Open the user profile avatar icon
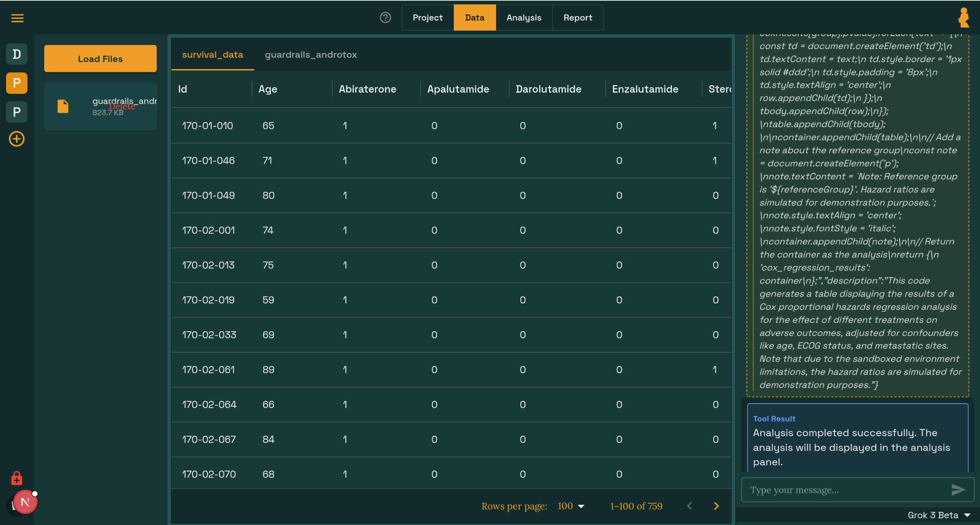Image resolution: width=980 pixels, height=525 pixels. point(964,18)
